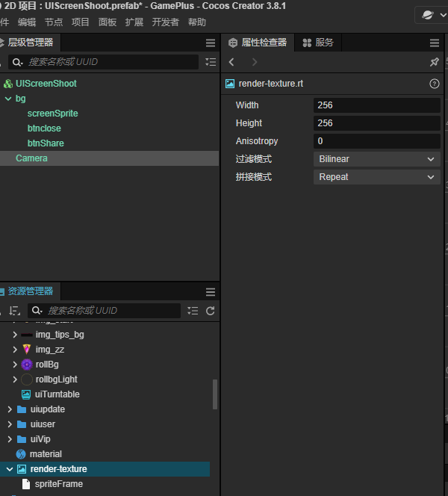
Task: Click the assets search type icon
Action: (x=37, y=311)
